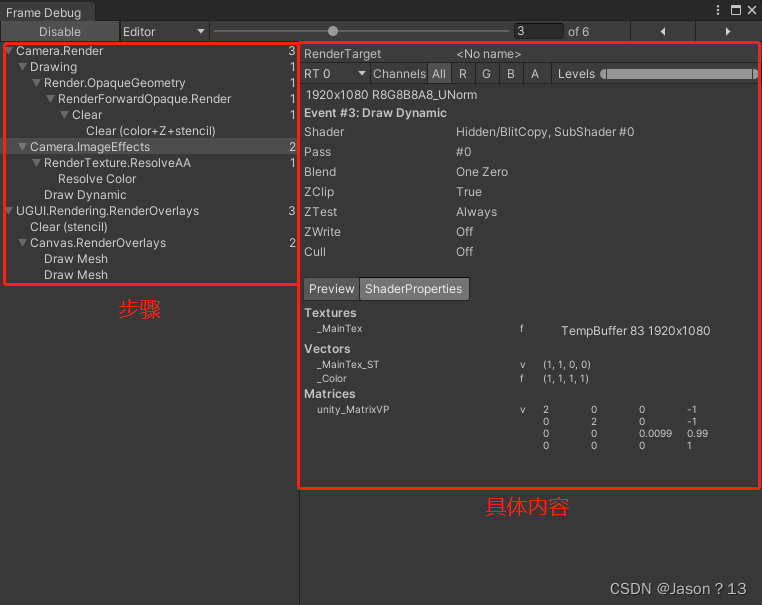Collapse the Render.OpaqueGeometry node
Viewport: 762px width, 605px height.
pos(36,83)
